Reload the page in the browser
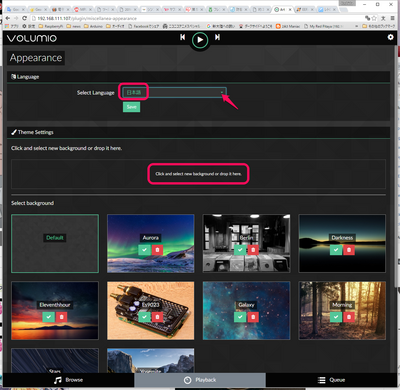This screenshot has height=390, width=400. [24, 18]
